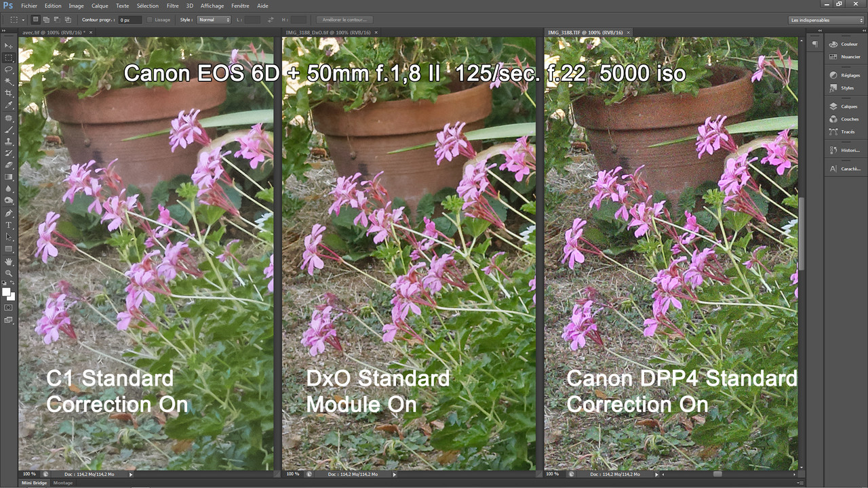This screenshot has height=488, width=868.
Task: Open the Couches panel
Action: coord(844,119)
